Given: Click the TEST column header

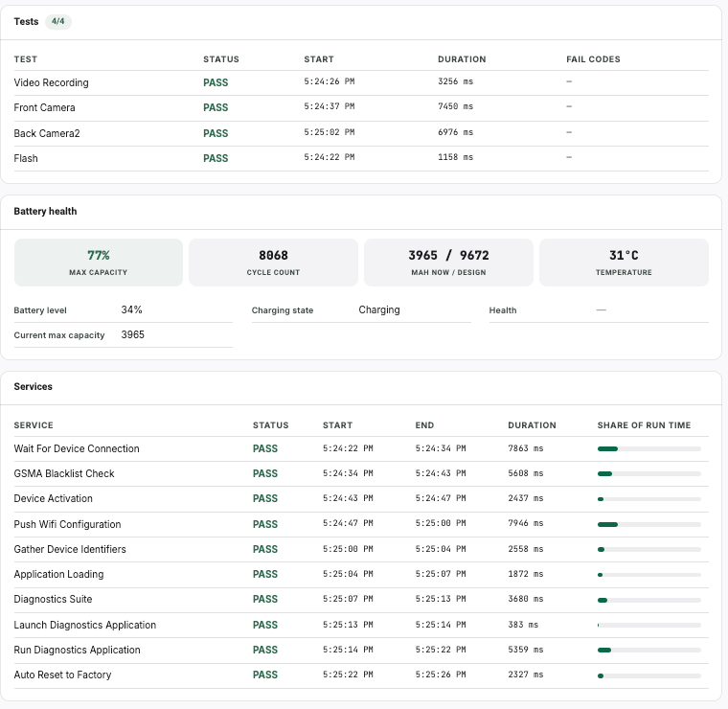Looking at the screenshot, I should coord(26,59).
